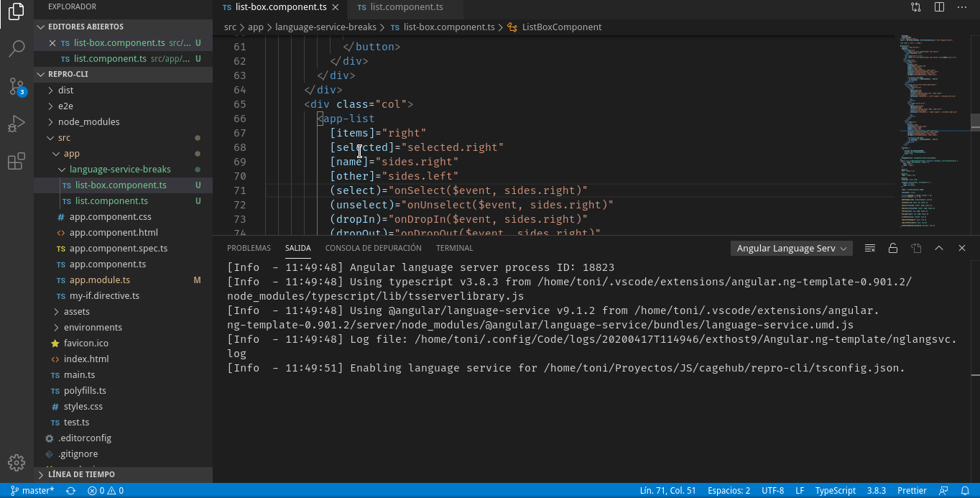Collapse the EDITORES ABIERTOS section

coord(123,27)
